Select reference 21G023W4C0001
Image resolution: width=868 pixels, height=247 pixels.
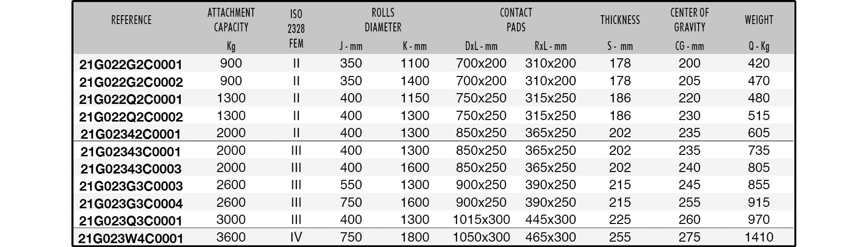tap(131, 239)
